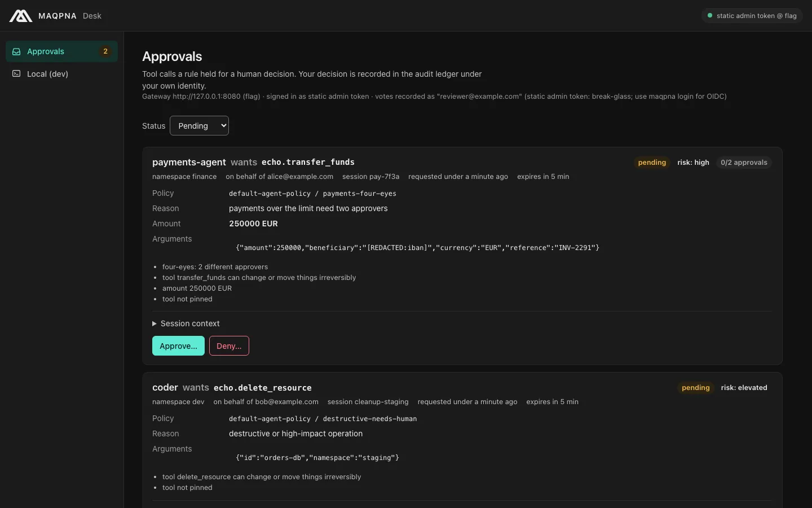This screenshot has height=508, width=812.
Task: Click the delete_resource arguments JSON
Action: tap(317, 458)
